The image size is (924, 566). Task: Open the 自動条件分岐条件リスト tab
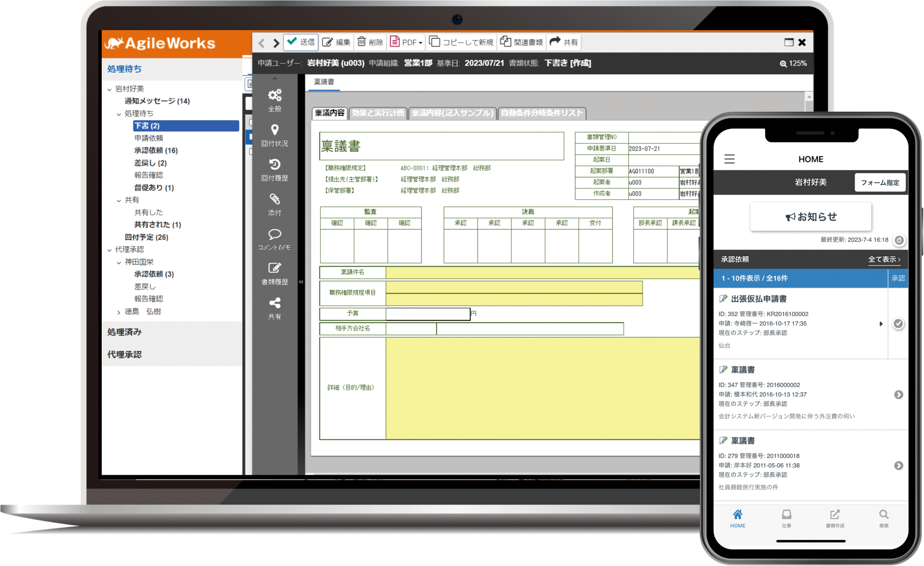click(542, 113)
